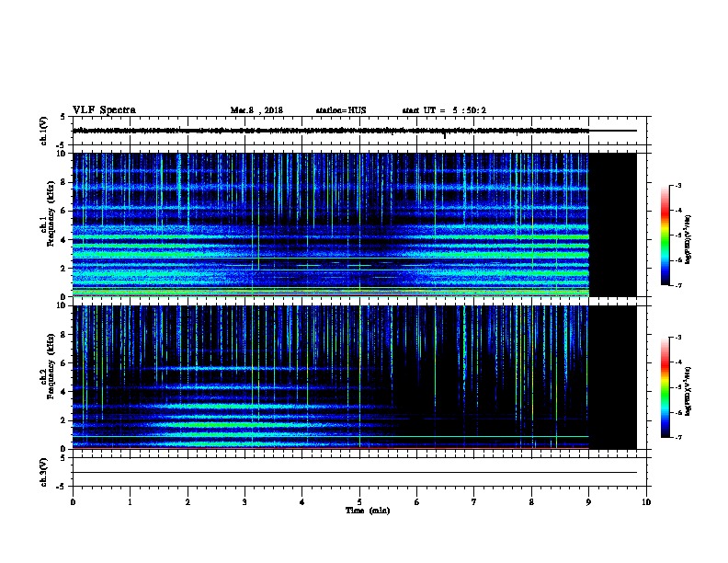Image resolution: width=728 pixels, height=563 pixels.
Task: Click the 'ch.3(V)' axis label
Action: click(43, 472)
